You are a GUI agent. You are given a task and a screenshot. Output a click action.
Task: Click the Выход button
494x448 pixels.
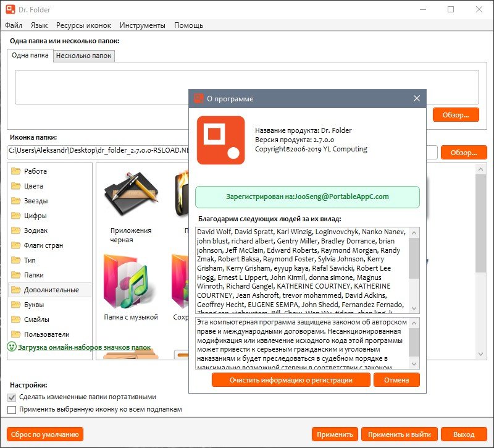(464, 434)
